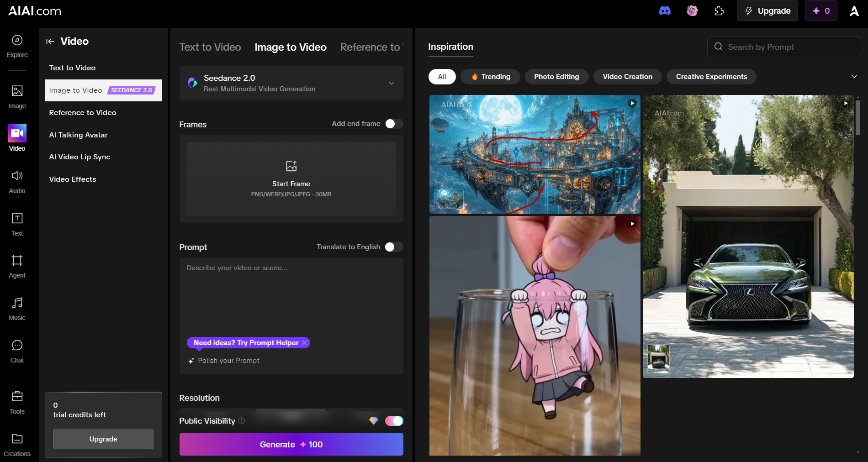The height and width of the screenshot is (462, 868).
Task: Click Upgrade under trial credits left
Action: 103,439
